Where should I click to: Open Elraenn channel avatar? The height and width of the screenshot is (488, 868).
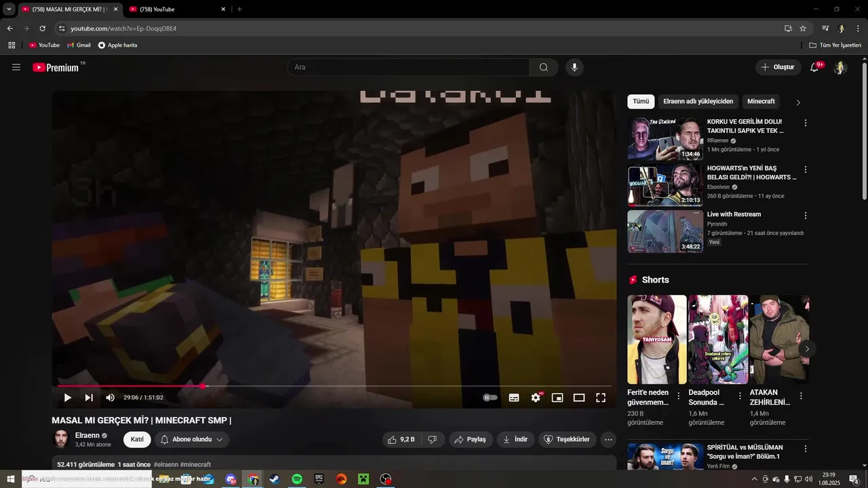tap(61, 439)
